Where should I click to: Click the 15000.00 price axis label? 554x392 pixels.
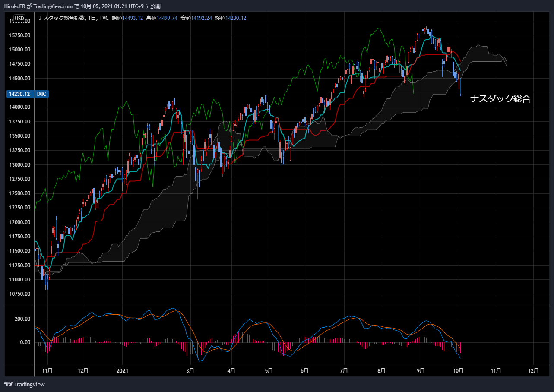[x=19, y=50]
